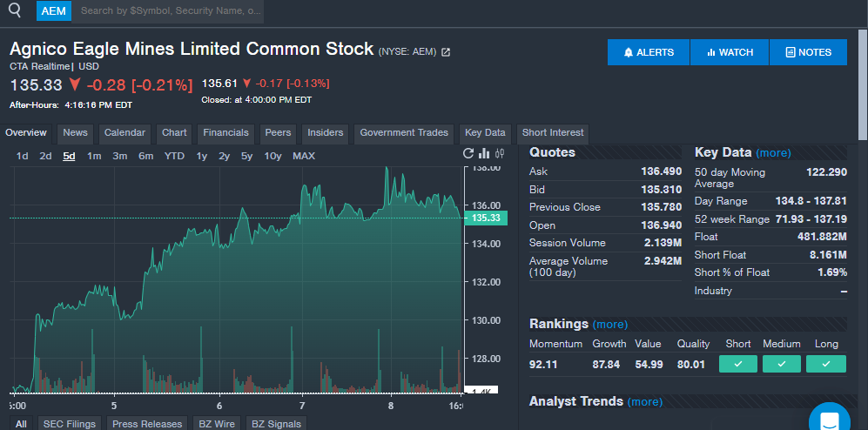Screen dimensions: 868x430
Task: Set chart range to 1y
Action: [201, 156]
